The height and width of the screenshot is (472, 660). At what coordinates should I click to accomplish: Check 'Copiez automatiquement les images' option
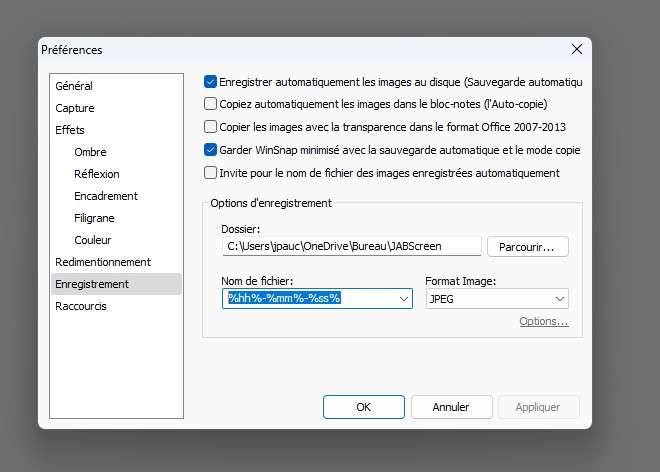click(210, 103)
